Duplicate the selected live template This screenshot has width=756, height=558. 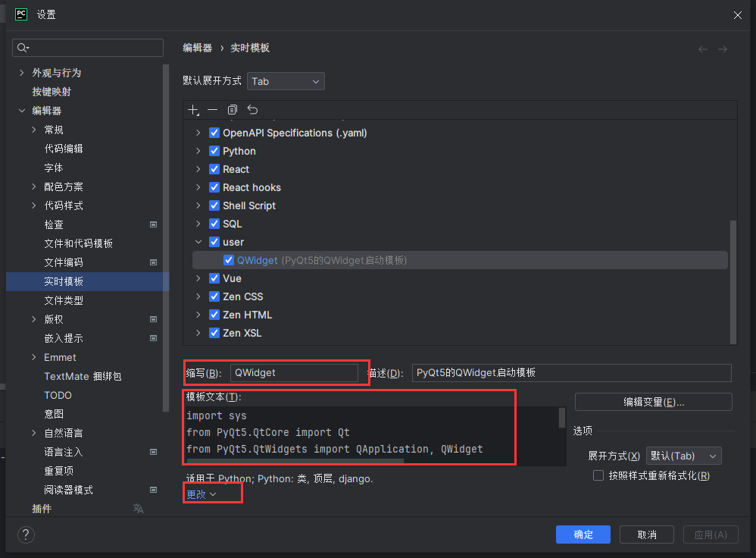(233, 110)
